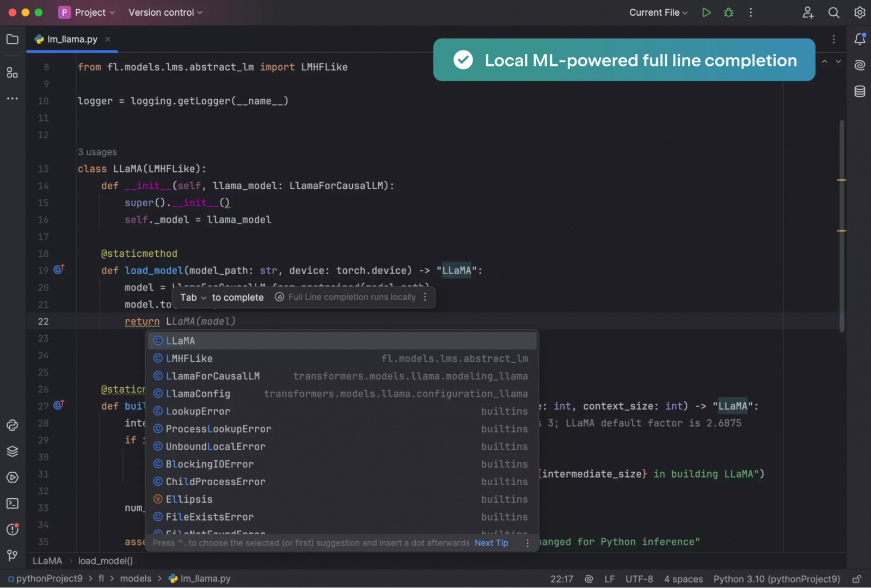This screenshot has width=871, height=588.
Task: Select the lm_llama.py editor tab
Action: pyautogui.click(x=71, y=39)
